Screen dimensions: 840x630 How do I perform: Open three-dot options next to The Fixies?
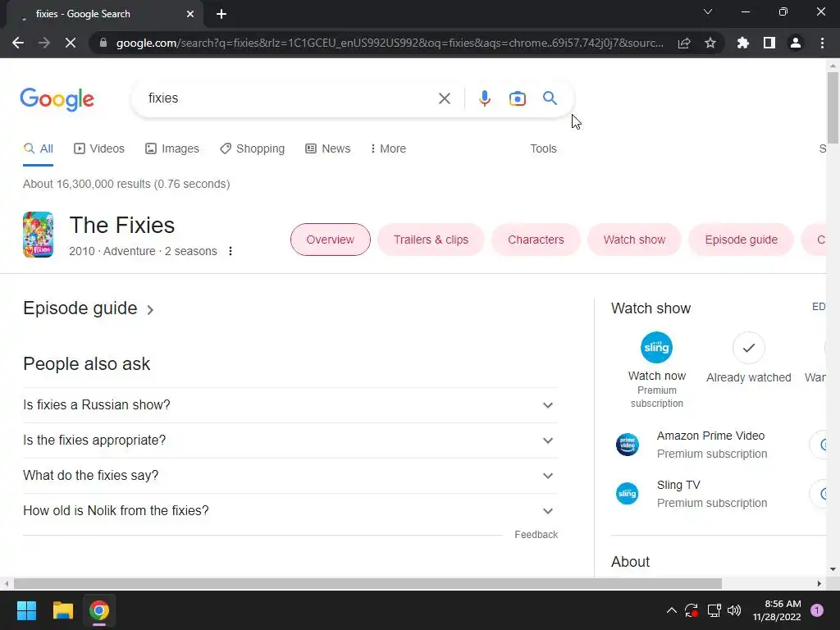[231, 251]
